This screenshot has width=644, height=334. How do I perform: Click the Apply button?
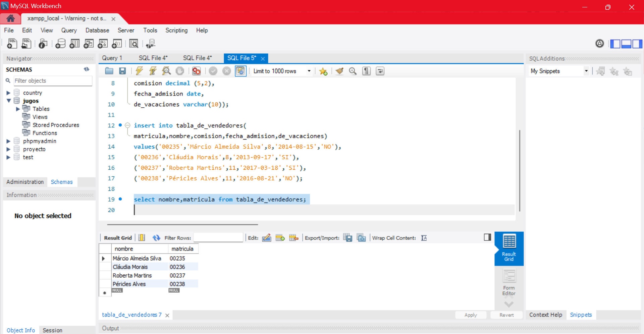point(471,315)
